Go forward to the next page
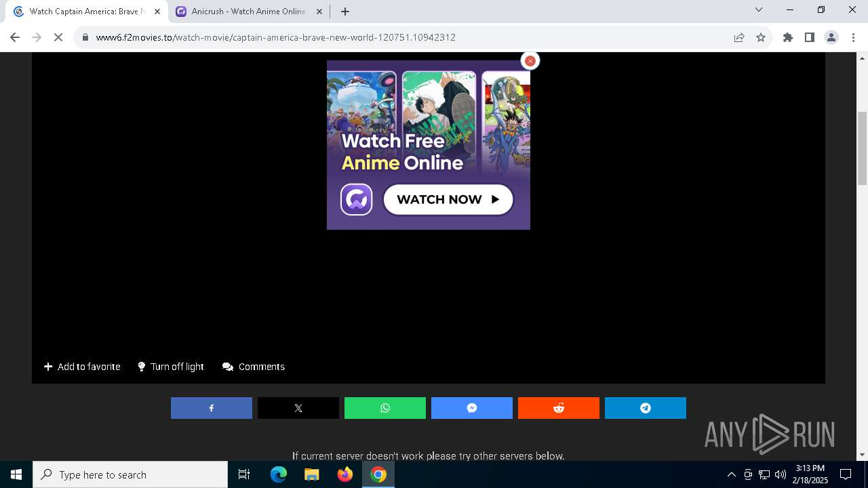This screenshot has width=868, height=488. 37,37
